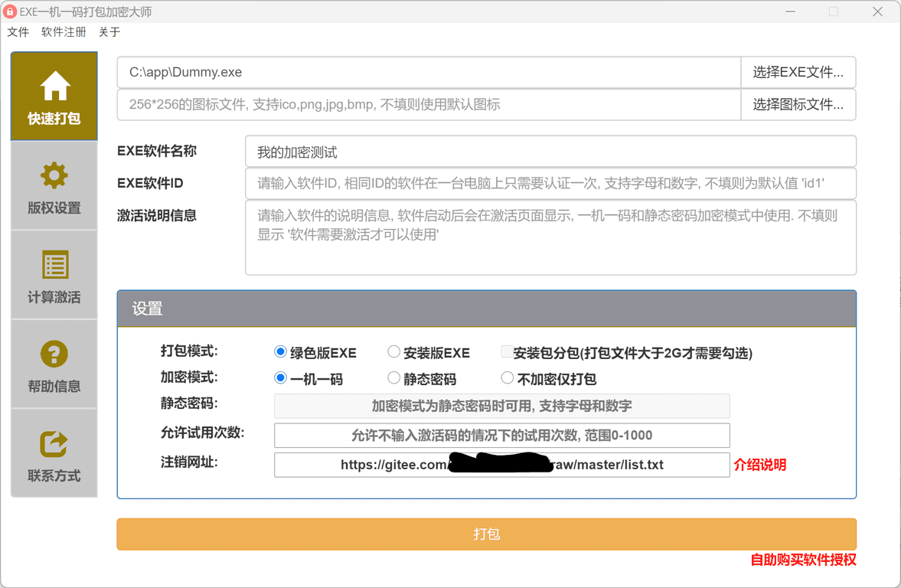This screenshot has width=901, height=588.
Task: Open 帮助信息 question mark icon
Action: [x=54, y=354]
